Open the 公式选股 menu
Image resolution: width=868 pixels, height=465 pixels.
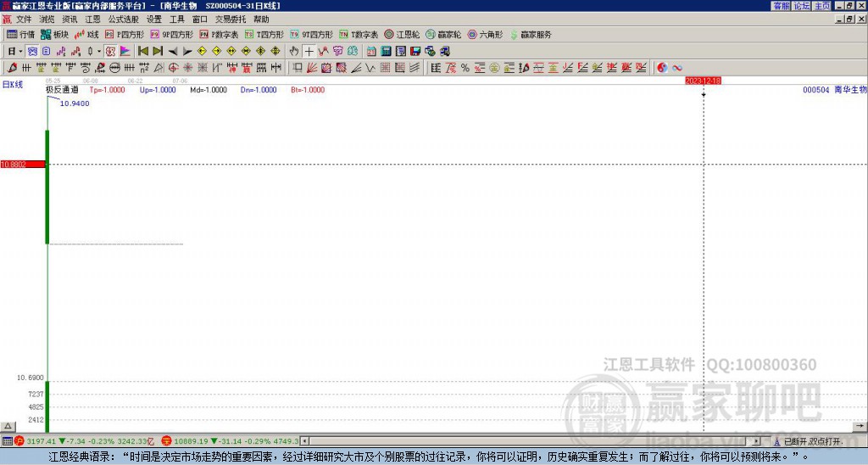(x=124, y=20)
